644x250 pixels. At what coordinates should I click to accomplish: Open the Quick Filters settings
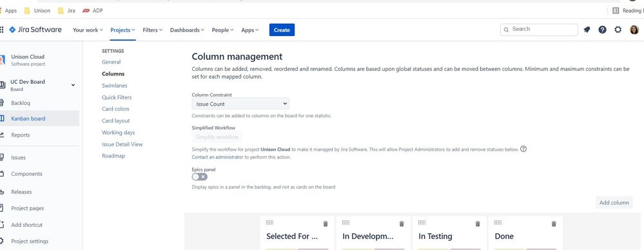(x=117, y=97)
